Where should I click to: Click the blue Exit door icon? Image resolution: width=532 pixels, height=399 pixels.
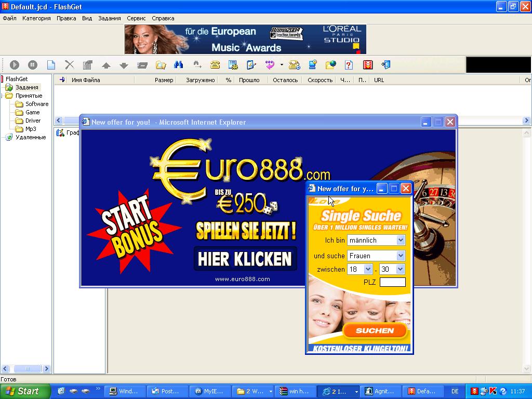(386, 64)
